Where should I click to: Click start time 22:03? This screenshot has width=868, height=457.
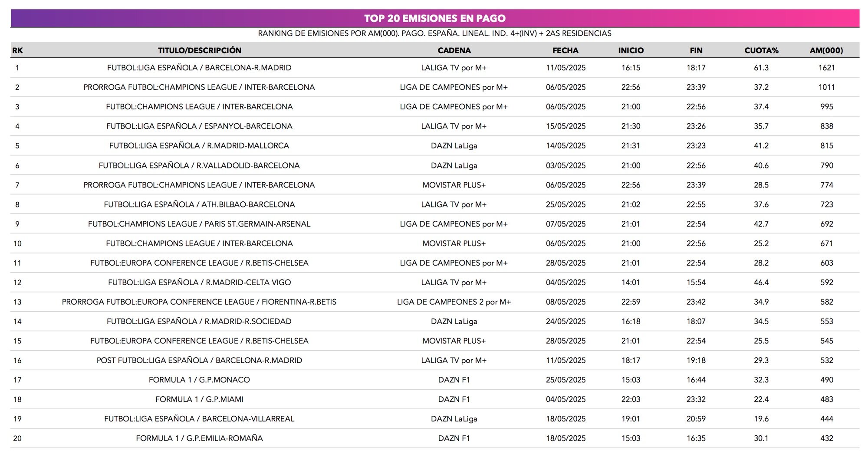(631, 400)
